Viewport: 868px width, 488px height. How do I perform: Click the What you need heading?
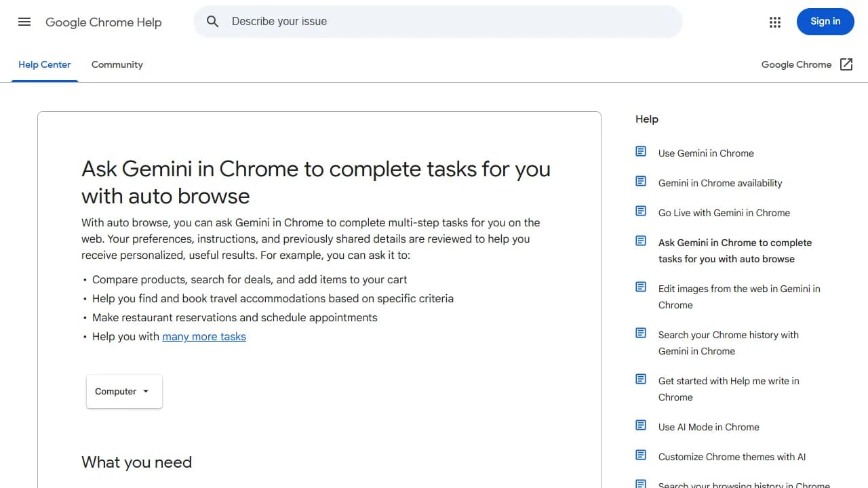tap(136, 462)
